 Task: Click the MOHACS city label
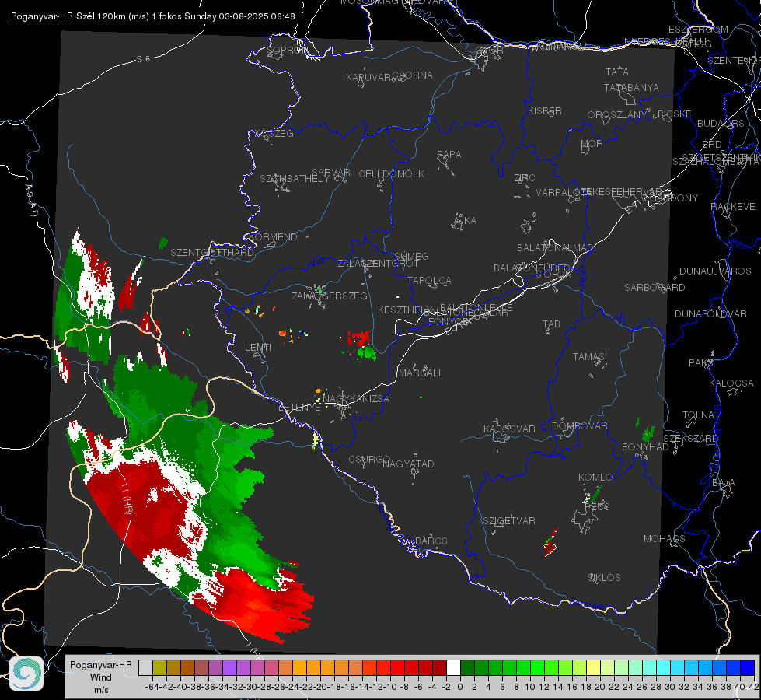click(x=665, y=539)
